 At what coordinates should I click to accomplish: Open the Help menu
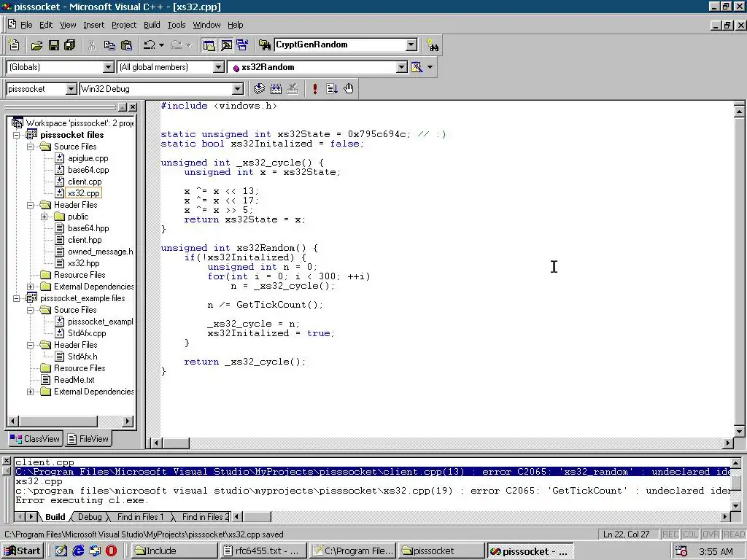pyautogui.click(x=236, y=25)
